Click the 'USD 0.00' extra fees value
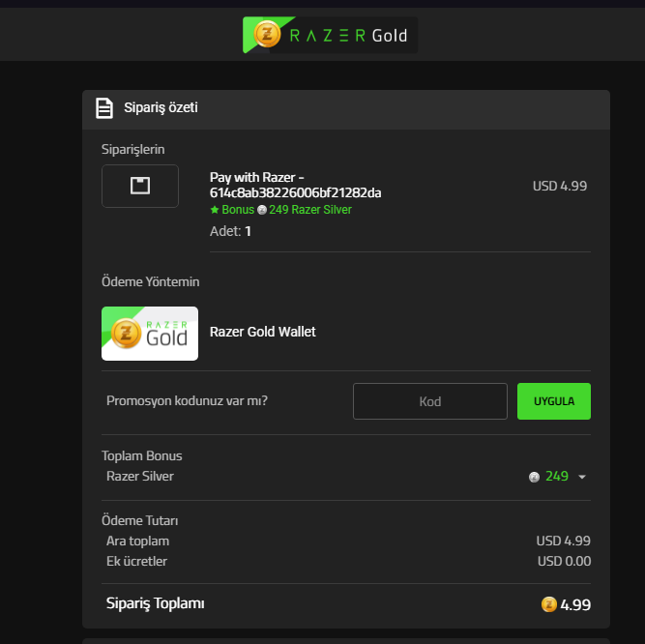Screen dimensions: 645x644 (x=565, y=562)
